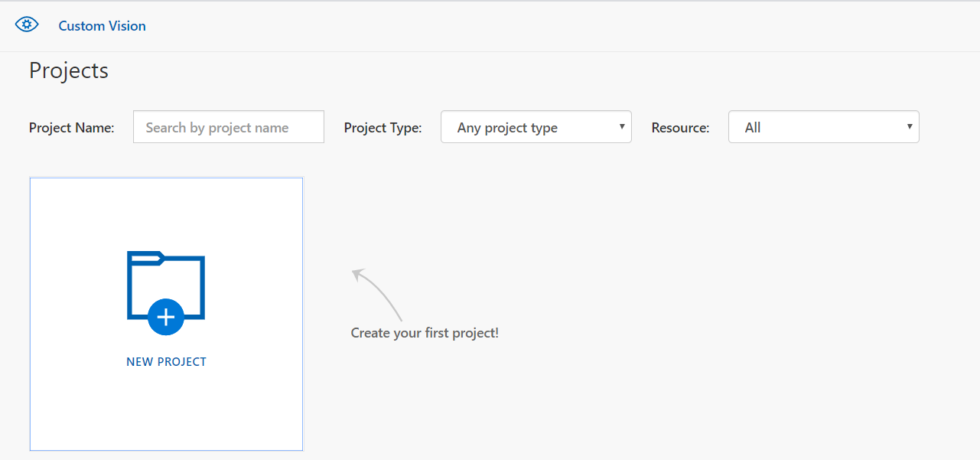Click the Resource label

click(680, 128)
